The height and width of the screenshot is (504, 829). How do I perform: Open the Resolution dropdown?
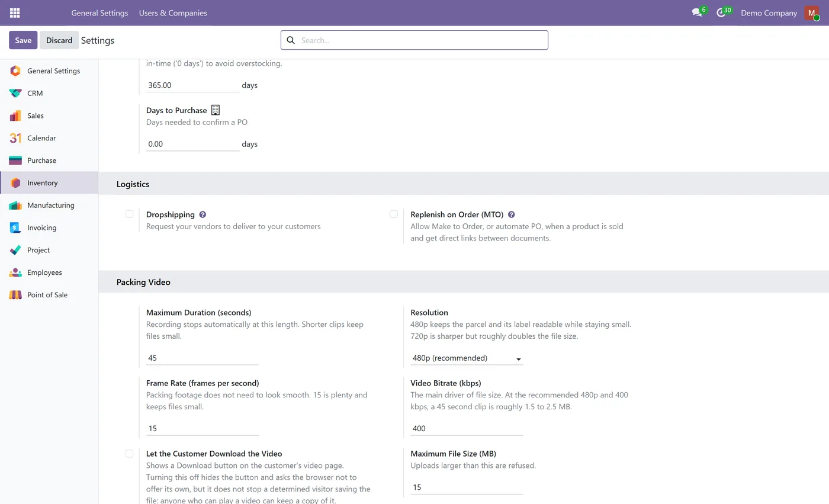pos(467,358)
